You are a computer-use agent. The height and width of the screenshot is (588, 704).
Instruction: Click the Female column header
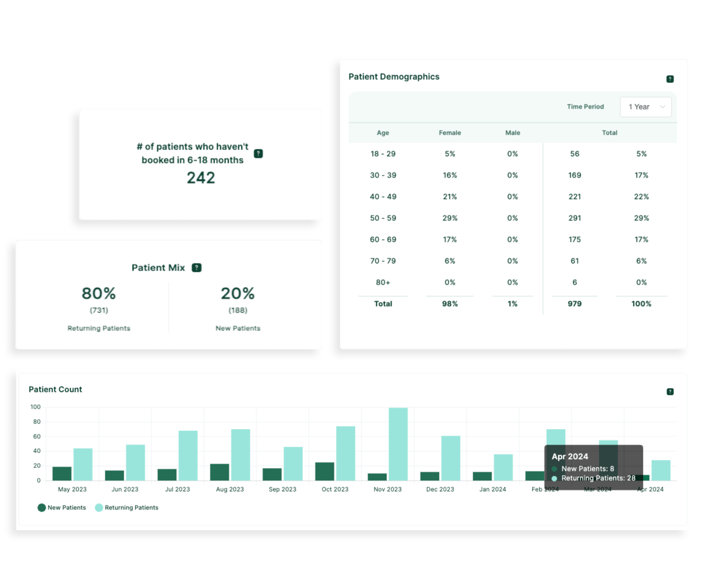(450, 133)
